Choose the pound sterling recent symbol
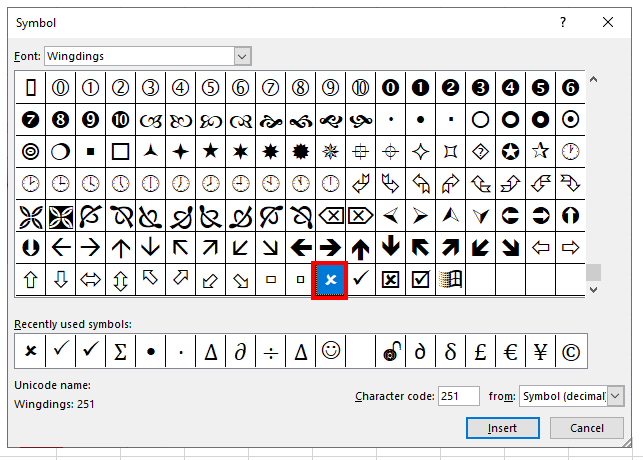Viewport: 643px width, 460px height. 481,351
